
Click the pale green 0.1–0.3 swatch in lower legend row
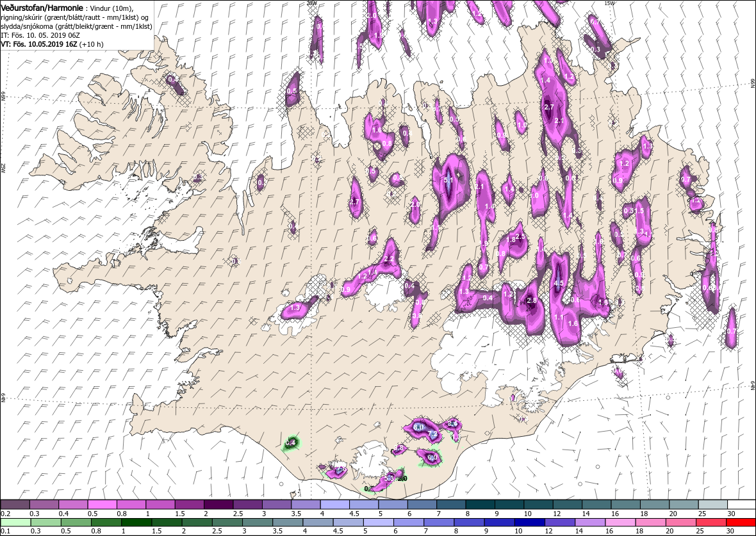16,523
